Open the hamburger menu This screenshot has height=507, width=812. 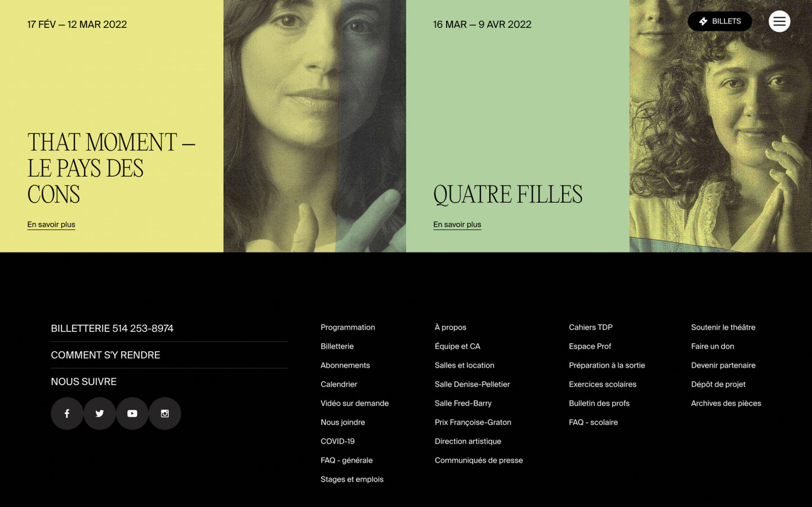779,21
